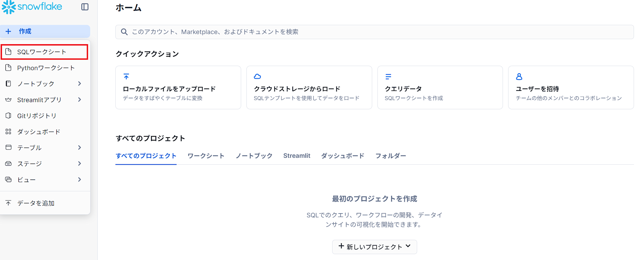Click the Streamlitアプリ crown icon
Viewport: 644px width, 260px height.
click(8, 100)
